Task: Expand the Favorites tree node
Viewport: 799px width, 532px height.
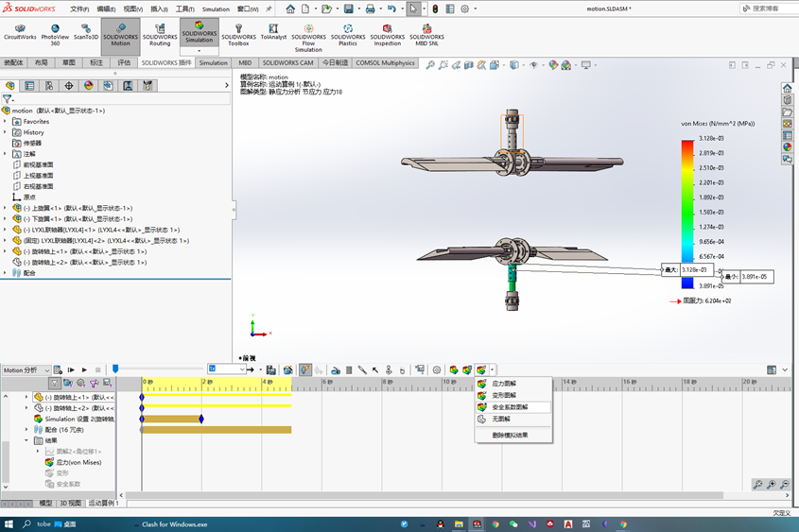Action: (5, 121)
